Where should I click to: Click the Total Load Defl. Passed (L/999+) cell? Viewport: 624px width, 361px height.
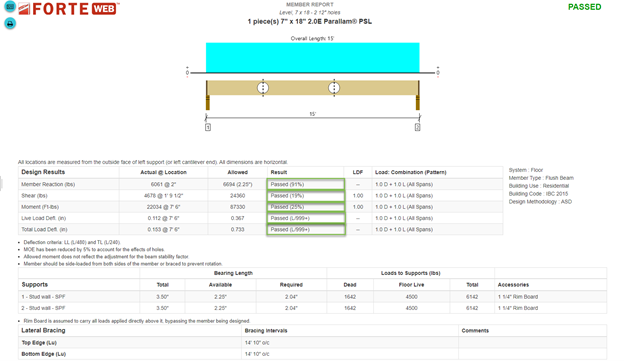(x=306, y=230)
